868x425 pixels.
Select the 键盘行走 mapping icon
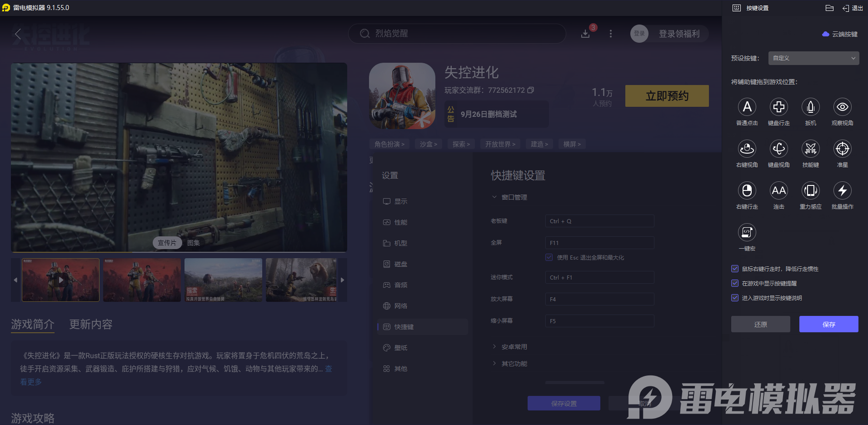pyautogui.click(x=779, y=107)
